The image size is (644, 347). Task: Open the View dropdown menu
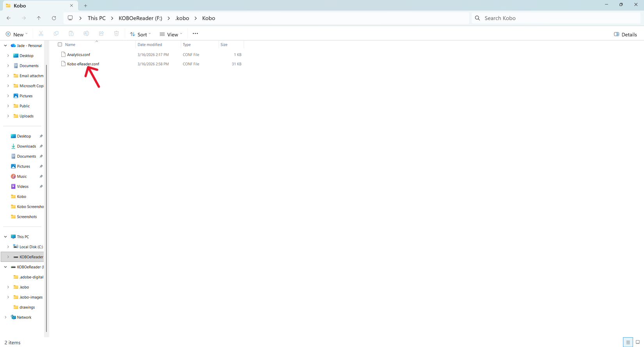(171, 34)
